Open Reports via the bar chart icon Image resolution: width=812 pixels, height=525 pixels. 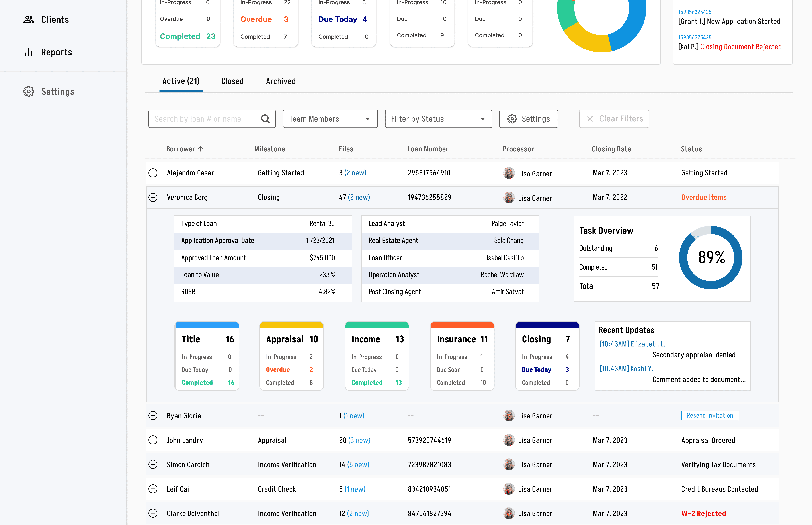click(x=29, y=52)
